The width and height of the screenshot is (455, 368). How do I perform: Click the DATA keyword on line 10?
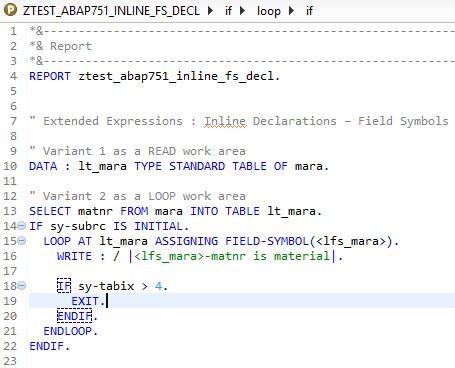point(43,166)
